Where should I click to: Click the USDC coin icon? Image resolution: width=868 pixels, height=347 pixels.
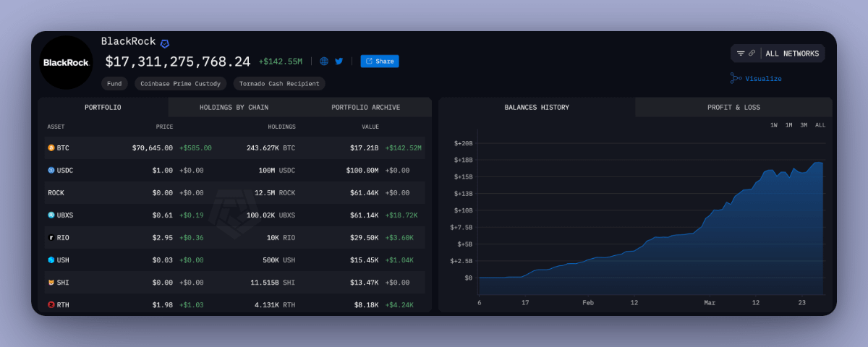click(51, 170)
